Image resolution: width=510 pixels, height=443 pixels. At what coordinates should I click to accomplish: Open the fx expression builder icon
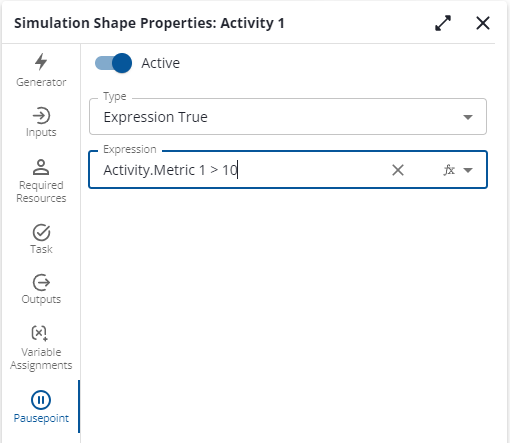[449, 170]
